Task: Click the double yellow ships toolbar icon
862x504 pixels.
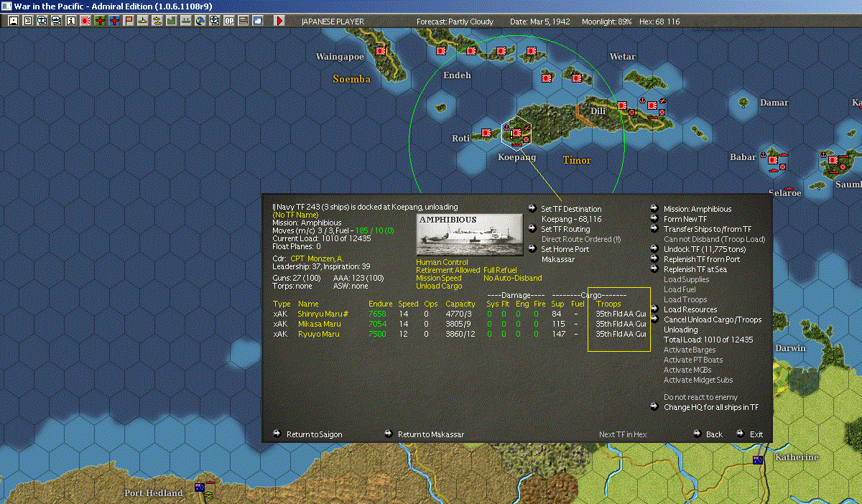Action: 157,21
